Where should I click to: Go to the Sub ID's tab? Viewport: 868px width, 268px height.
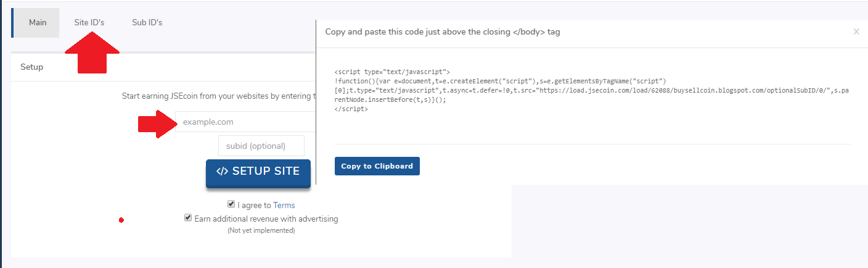(147, 23)
